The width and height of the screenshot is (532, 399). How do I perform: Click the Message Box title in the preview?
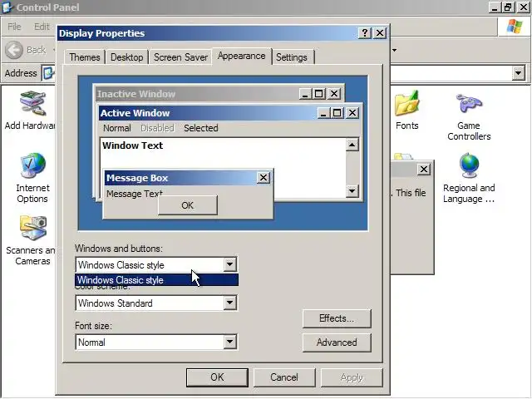point(137,178)
